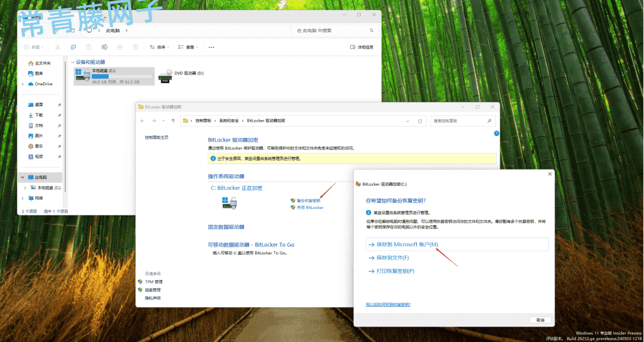This screenshot has width=644, height=342.
Task: Open 图片 quick access folder
Action: click(36, 135)
